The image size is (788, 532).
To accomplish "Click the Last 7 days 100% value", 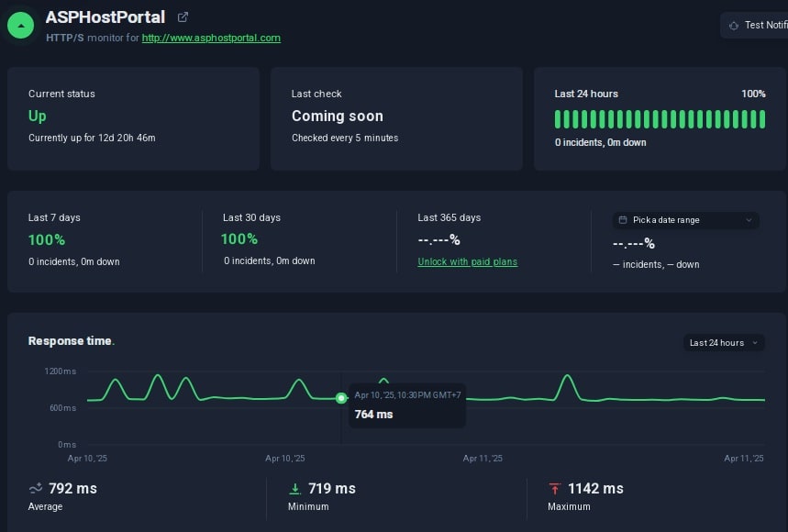I will tap(47, 240).
